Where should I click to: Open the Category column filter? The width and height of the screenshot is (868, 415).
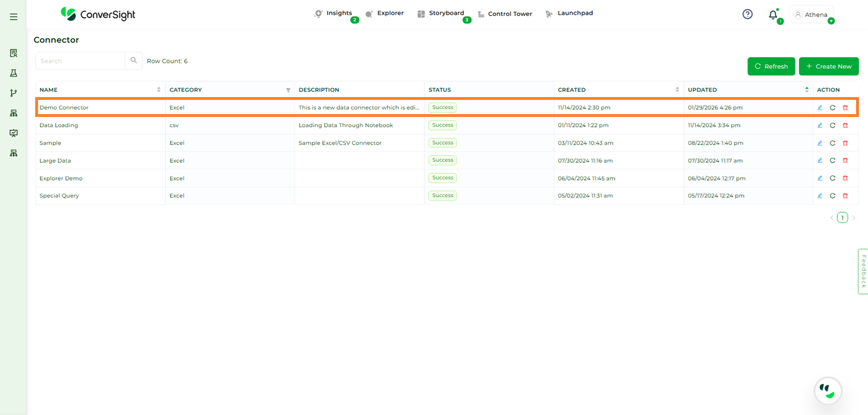pyautogui.click(x=288, y=90)
